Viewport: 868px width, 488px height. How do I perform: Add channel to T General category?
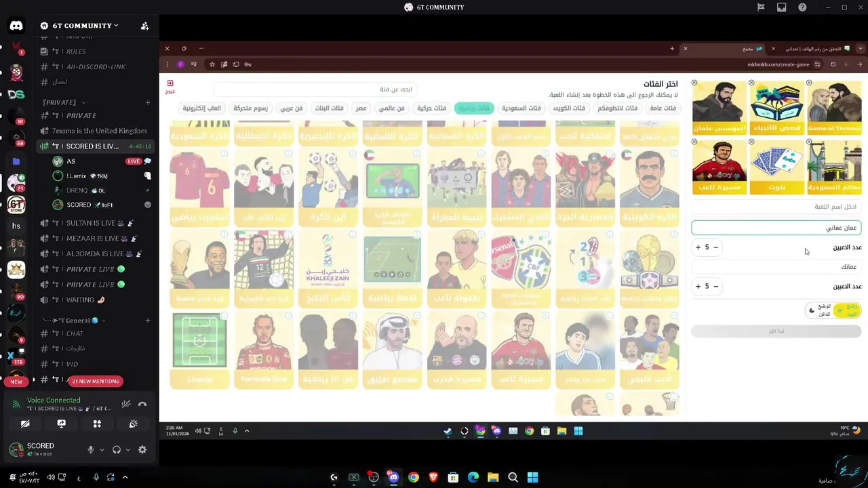tap(147, 320)
